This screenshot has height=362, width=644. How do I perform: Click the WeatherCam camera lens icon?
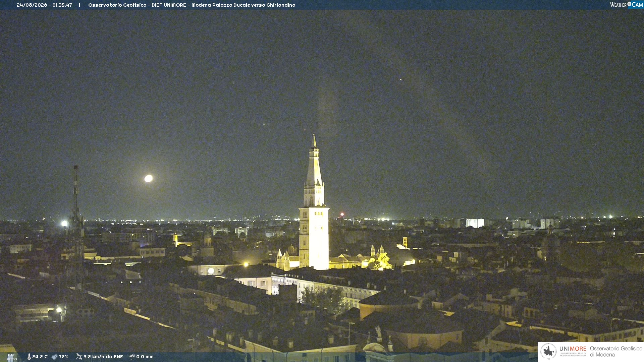(629, 4)
